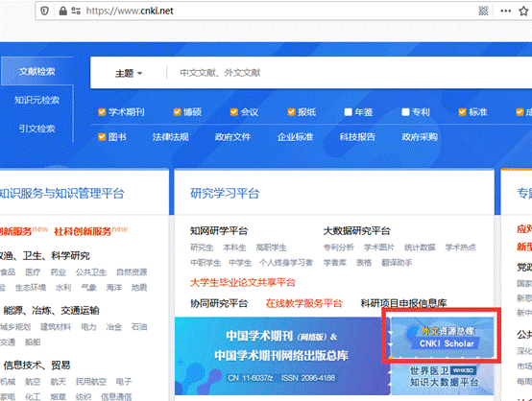532x401 pixels.
Task: Click the 本科生 link
Action: click(x=234, y=248)
